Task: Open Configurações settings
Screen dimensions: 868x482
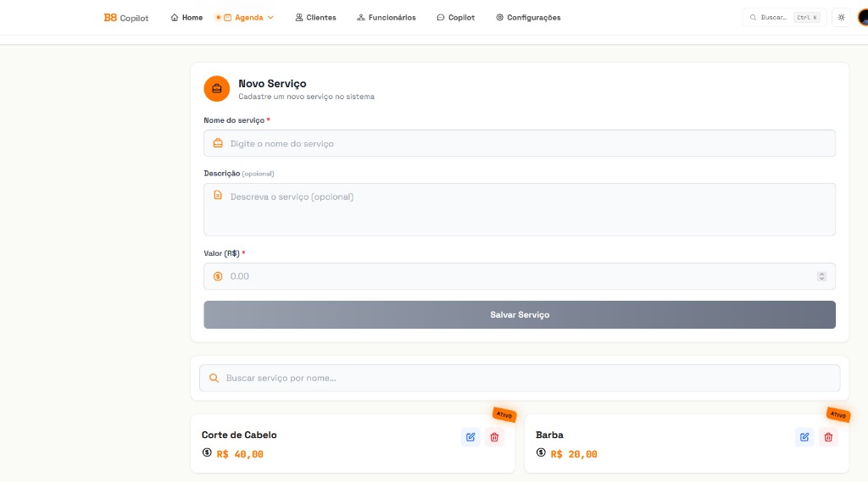Action: pyautogui.click(x=528, y=18)
